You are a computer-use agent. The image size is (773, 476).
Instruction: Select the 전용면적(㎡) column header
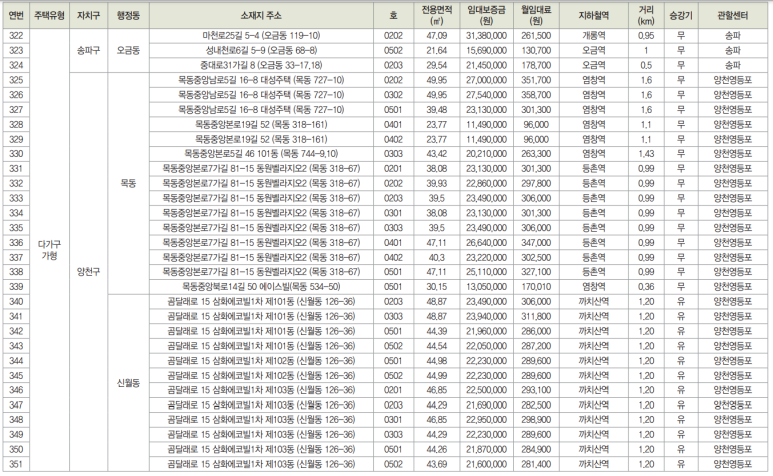[x=437, y=16]
